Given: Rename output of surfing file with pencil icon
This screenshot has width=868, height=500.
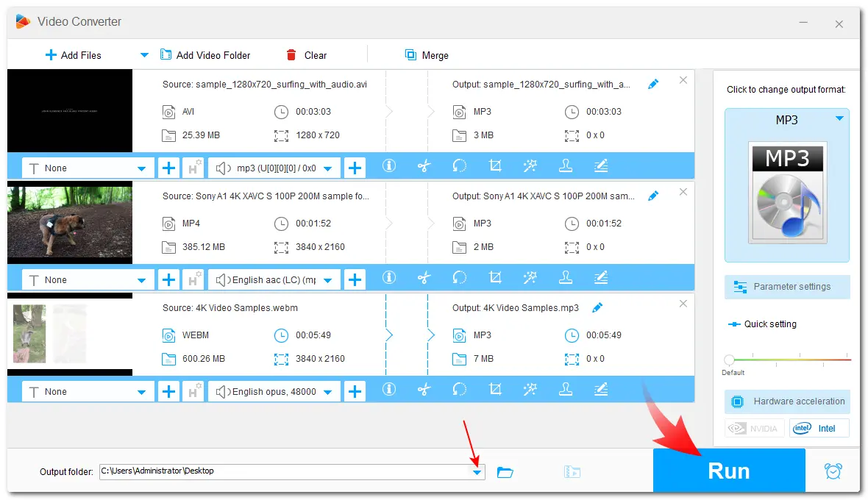Looking at the screenshot, I should pyautogui.click(x=653, y=84).
